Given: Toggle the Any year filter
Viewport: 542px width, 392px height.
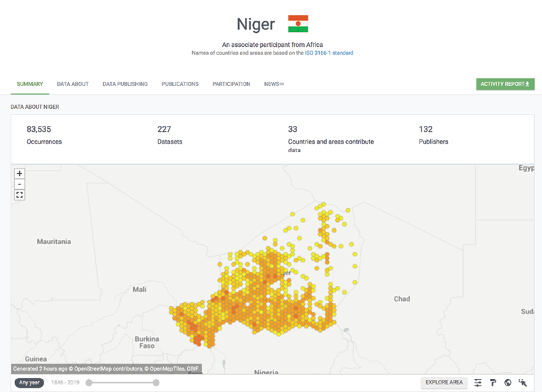Looking at the screenshot, I should click(29, 383).
